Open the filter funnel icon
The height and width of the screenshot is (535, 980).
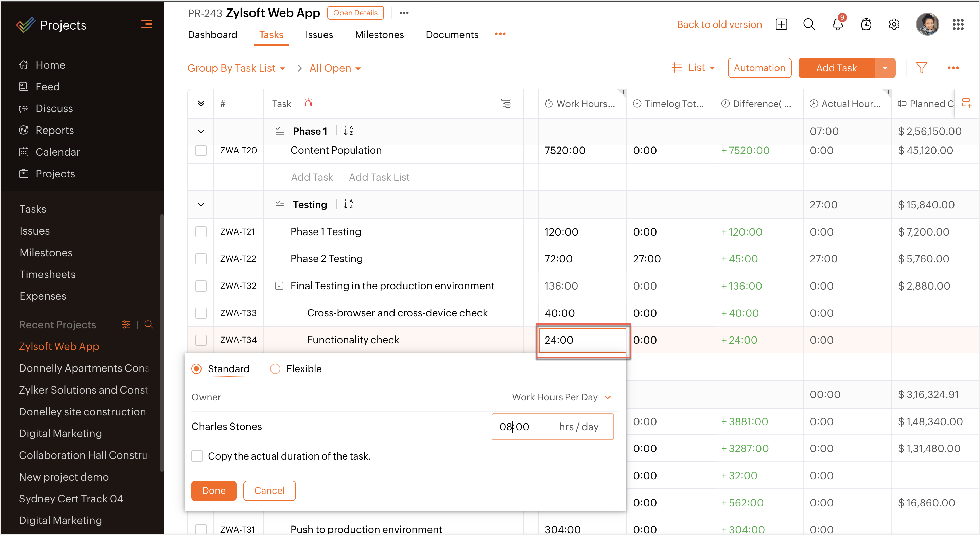coord(922,68)
